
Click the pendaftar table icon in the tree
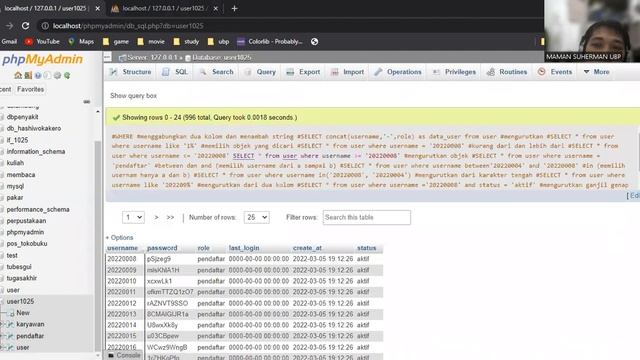(10, 336)
